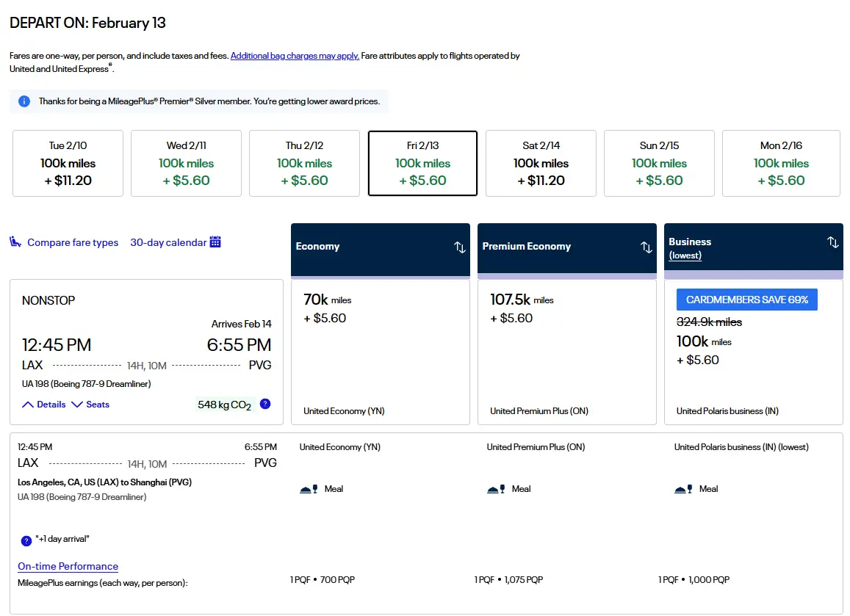Click the blue info icon in MileagePlus banner
The image size is (850, 616).
(x=24, y=101)
